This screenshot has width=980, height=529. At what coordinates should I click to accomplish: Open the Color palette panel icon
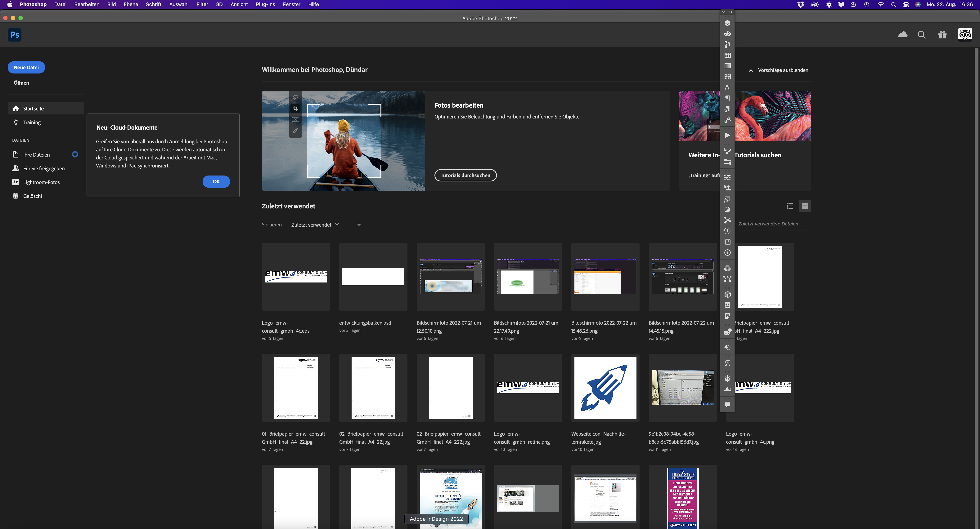point(727,34)
